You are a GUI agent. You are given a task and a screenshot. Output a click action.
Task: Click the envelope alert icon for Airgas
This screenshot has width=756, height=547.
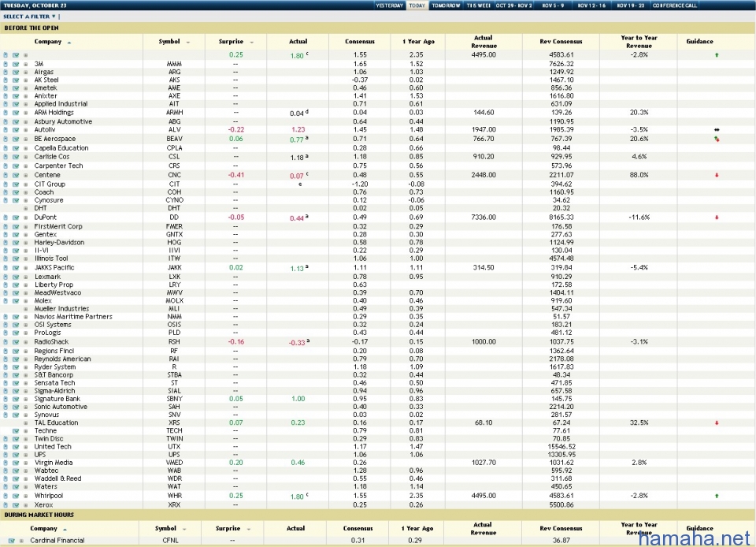tap(16, 72)
